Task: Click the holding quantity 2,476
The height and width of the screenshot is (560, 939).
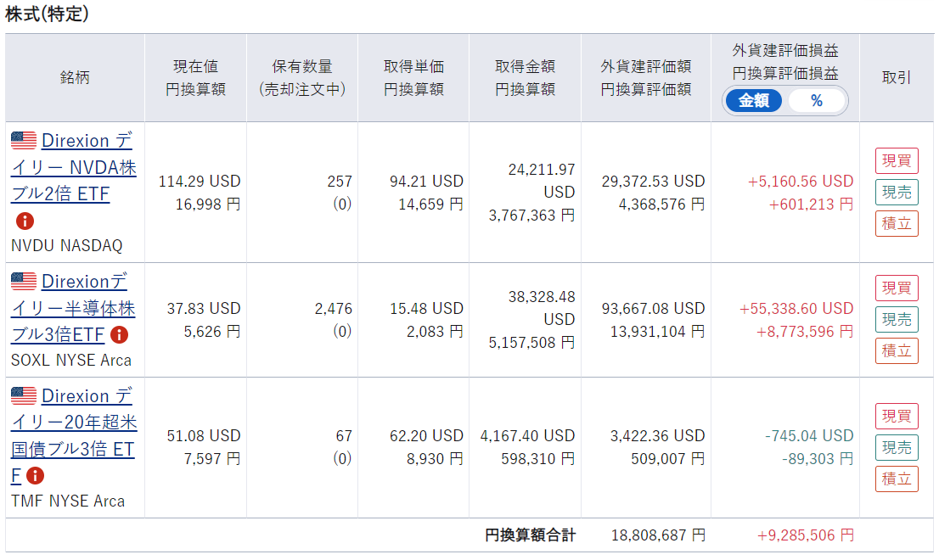Action: 334,309
